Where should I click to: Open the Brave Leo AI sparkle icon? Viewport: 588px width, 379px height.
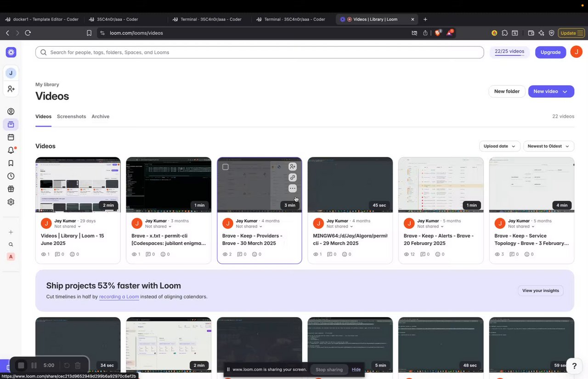click(541, 33)
